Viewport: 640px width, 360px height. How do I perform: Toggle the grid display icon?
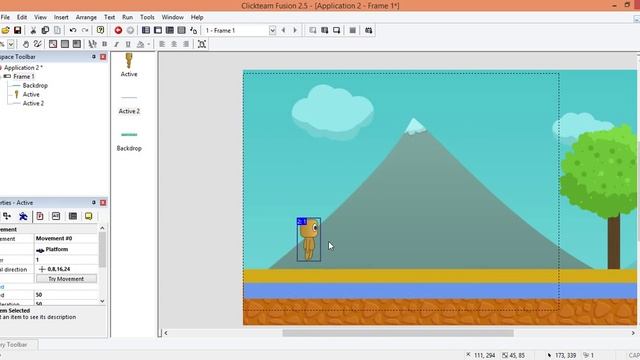click(65, 44)
